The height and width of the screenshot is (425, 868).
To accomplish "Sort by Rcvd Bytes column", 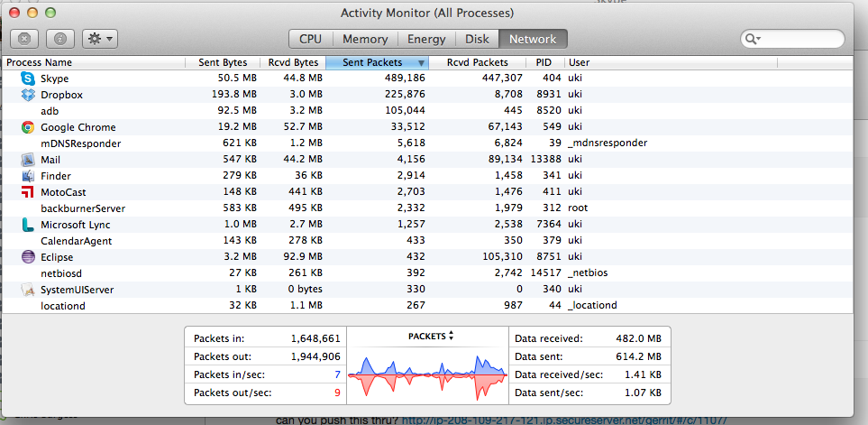I will [294, 62].
